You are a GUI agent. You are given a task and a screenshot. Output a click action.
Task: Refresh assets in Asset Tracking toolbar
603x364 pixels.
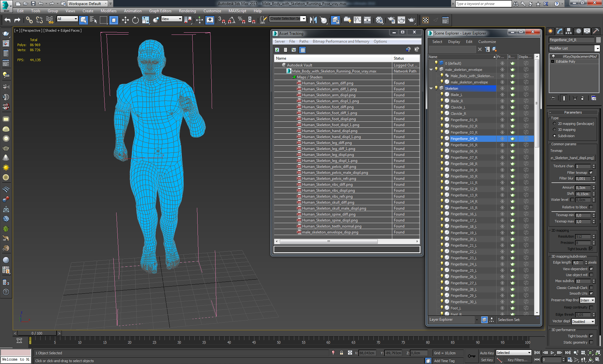(x=277, y=50)
